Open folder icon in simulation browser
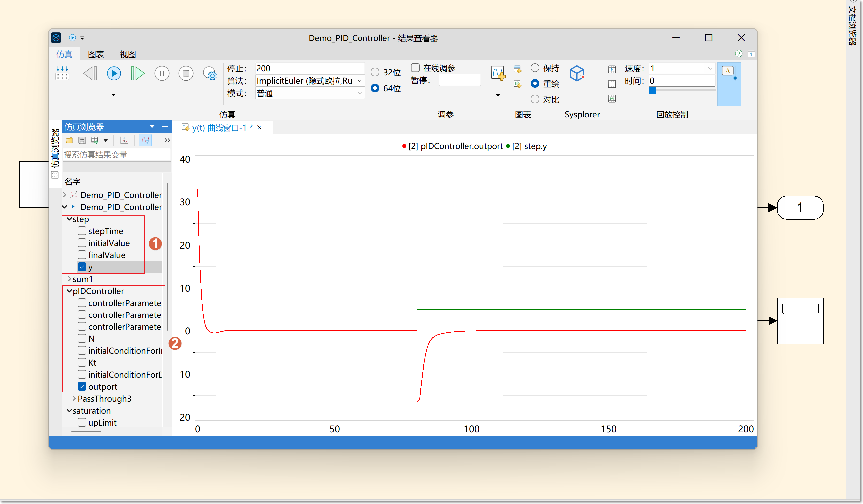 (69, 140)
